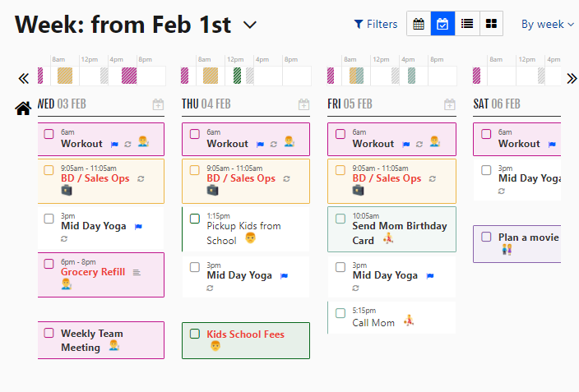
Task: Expand the week title dropdown chevron
Action: [x=250, y=25]
